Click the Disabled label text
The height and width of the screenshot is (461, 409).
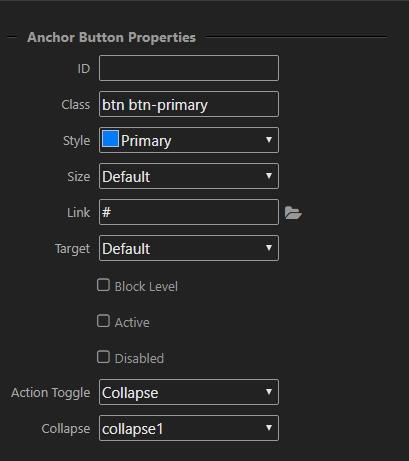tap(139, 359)
